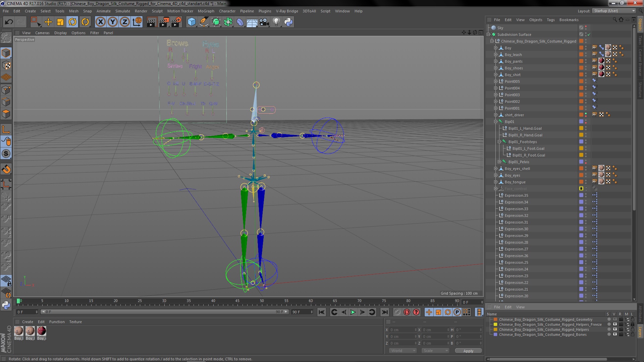Screen dimensions: 644x362
Task: Open the Render Settings clapperboard icon
Action: [176, 22]
